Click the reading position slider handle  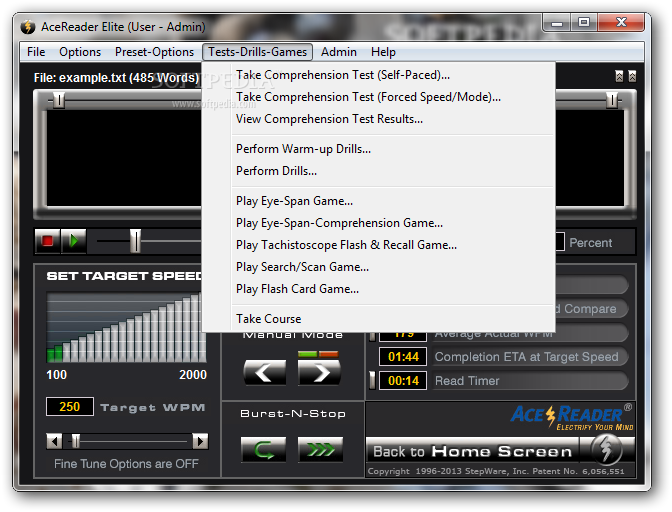pos(135,241)
